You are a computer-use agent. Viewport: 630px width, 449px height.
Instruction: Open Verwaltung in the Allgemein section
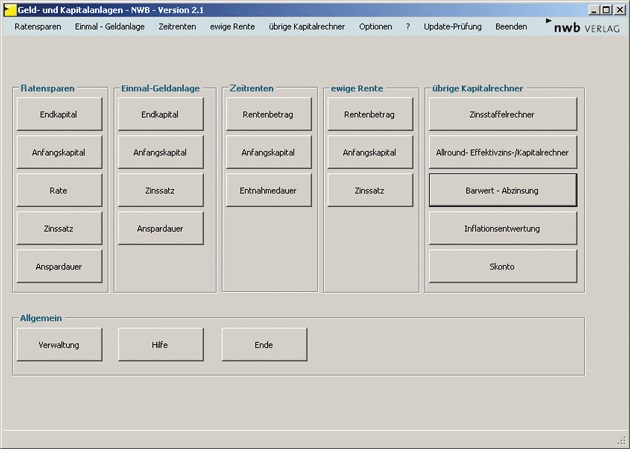click(x=59, y=345)
